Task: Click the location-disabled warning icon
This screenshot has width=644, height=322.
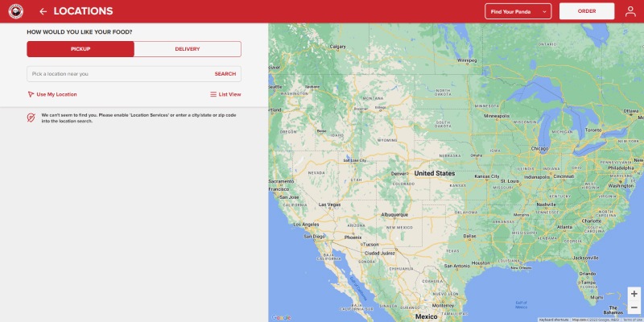Action: coord(31,118)
